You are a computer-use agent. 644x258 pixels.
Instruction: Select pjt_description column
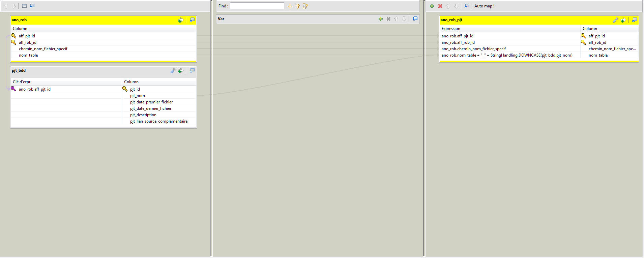coord(159,115)
